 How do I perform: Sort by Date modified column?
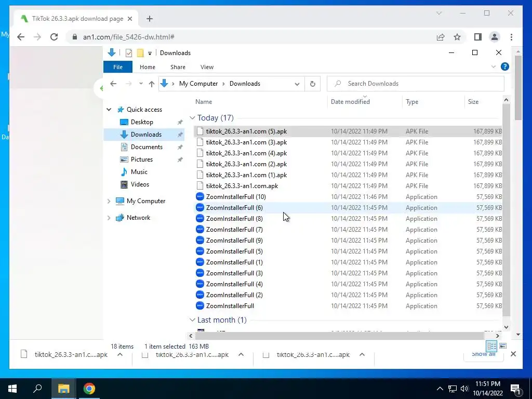point(350,102)
